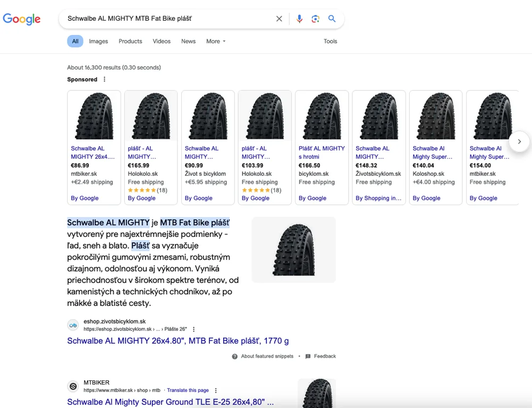Open three-dot menu for MTBIKER result
This screenshot has height=408, width=532.
click(216, 390)
